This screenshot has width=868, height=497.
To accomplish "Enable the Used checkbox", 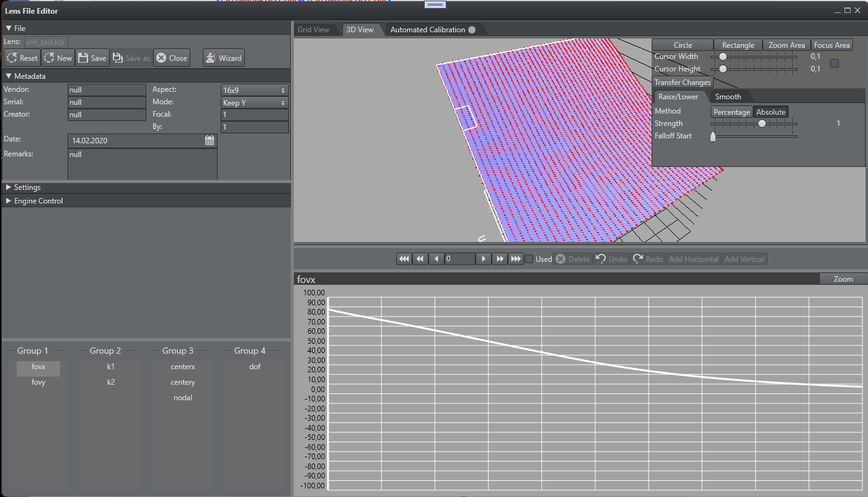I will [x=529, y=259].
